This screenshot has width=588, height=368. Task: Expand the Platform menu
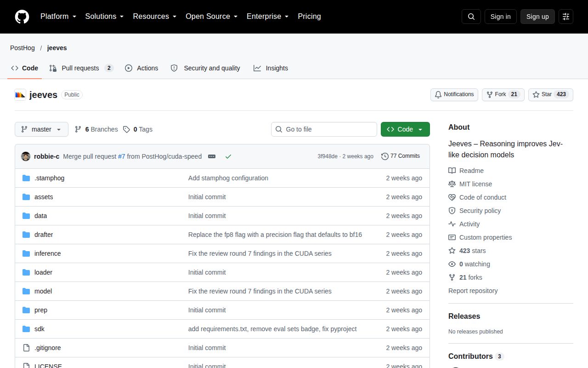click(58, 17)
